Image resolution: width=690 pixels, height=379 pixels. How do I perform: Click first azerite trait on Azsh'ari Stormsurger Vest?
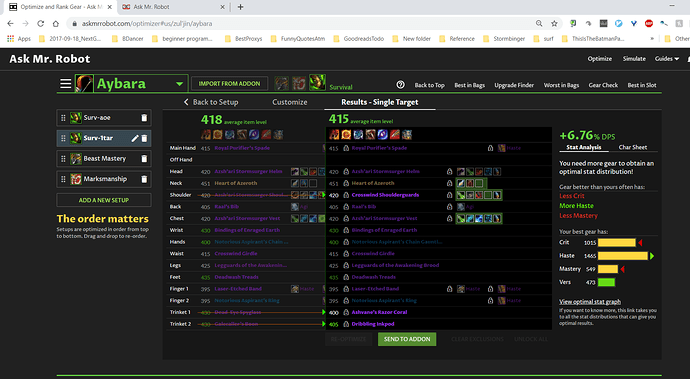pyautogui.click(x=461, y=218)
